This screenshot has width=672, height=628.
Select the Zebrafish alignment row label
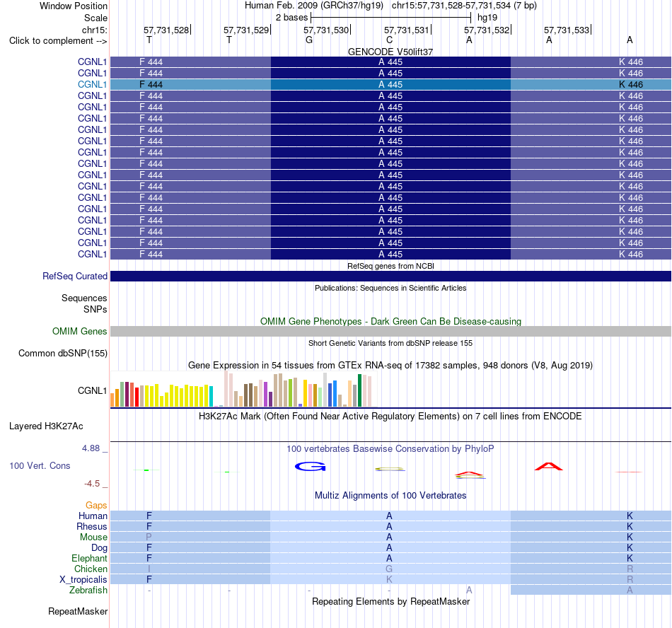(x=88, y=590)
